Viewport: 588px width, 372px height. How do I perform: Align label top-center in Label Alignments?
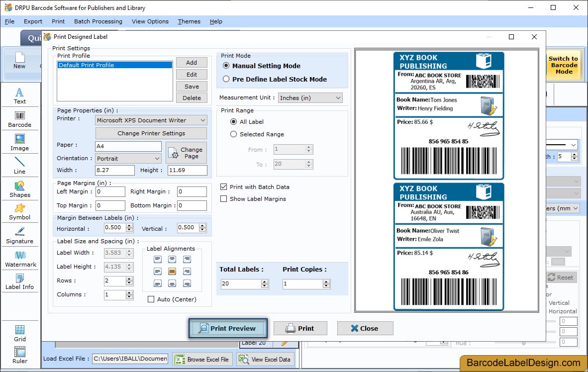pos(172,259)
